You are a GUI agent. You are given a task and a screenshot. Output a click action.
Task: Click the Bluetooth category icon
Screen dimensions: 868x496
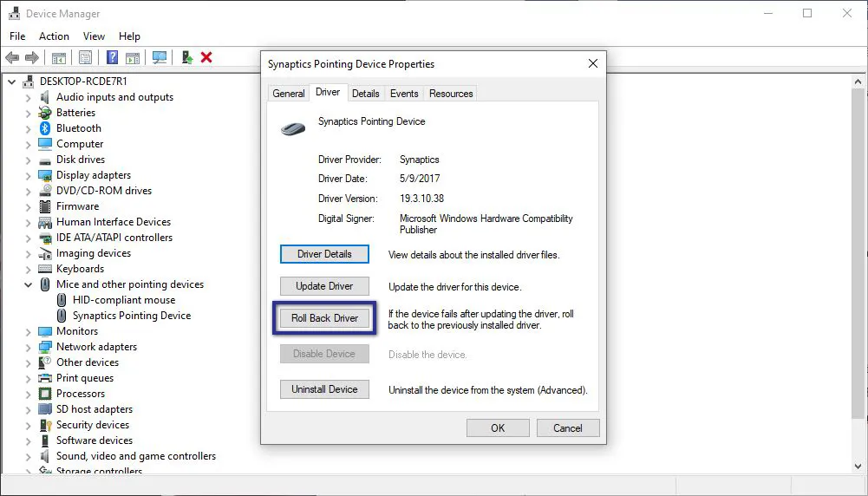[45, 127]
